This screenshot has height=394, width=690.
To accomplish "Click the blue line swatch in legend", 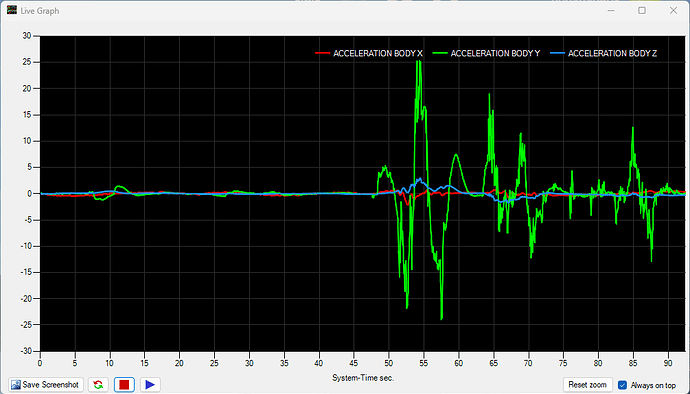I will [558, 54].
